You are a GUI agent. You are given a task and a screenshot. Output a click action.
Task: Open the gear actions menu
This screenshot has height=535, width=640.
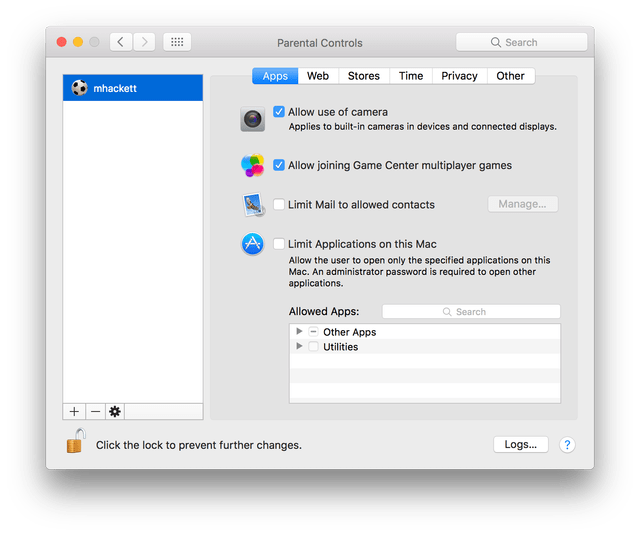coord(115,411)
